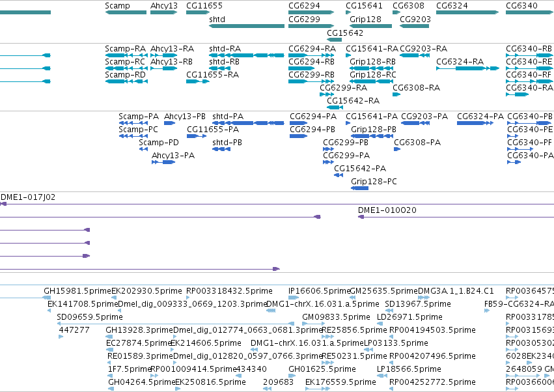Select EST EC27874.5prime
The width and height of the screenshot is (554, 392).
click(139, 343)
